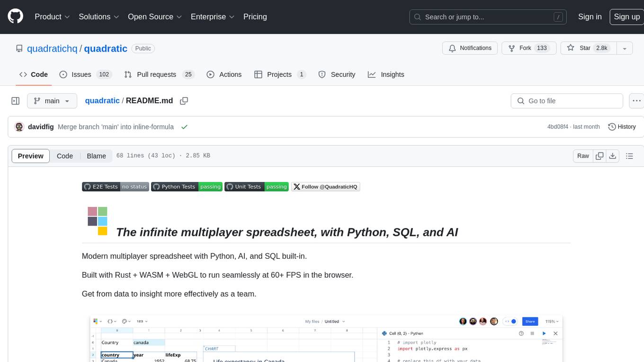Switch to the Projects tab
Screen dimensions: 644x362
click(280, 74)
